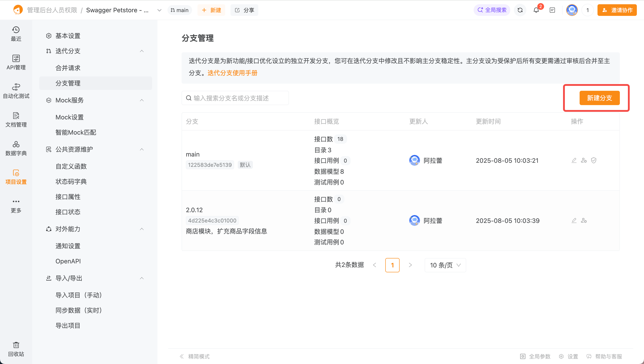644x364 pixels.
Task: Open the 回收站 recycle bin
Action: tap(16, 349)
